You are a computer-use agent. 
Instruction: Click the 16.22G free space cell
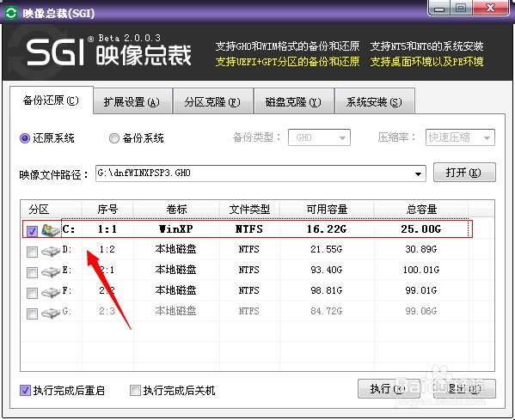327,229
